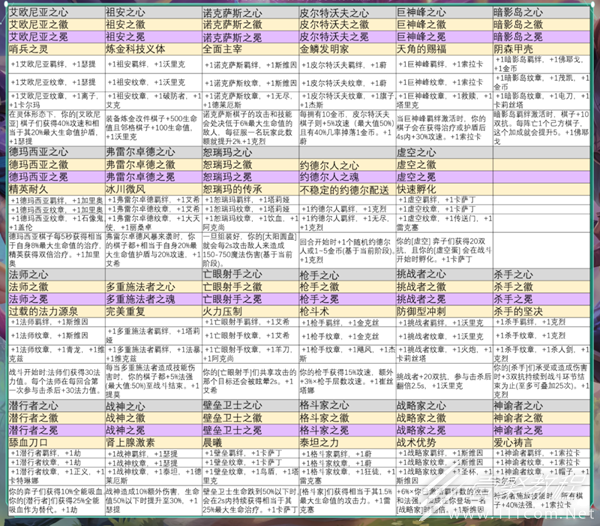The width and height of the screenshot is (600, 526).
Task: Click the cell 肾上腺激素
Action: coord(153,443)
